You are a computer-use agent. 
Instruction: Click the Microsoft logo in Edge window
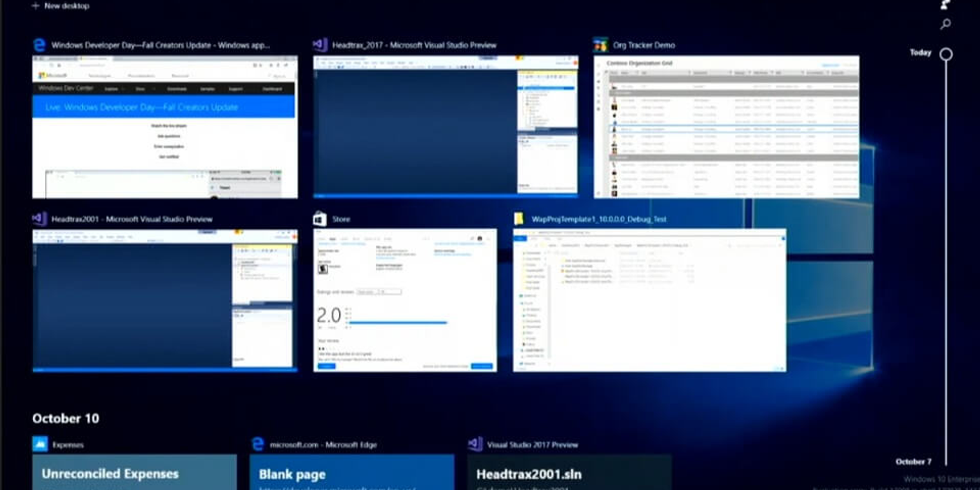tap(53, 75)
